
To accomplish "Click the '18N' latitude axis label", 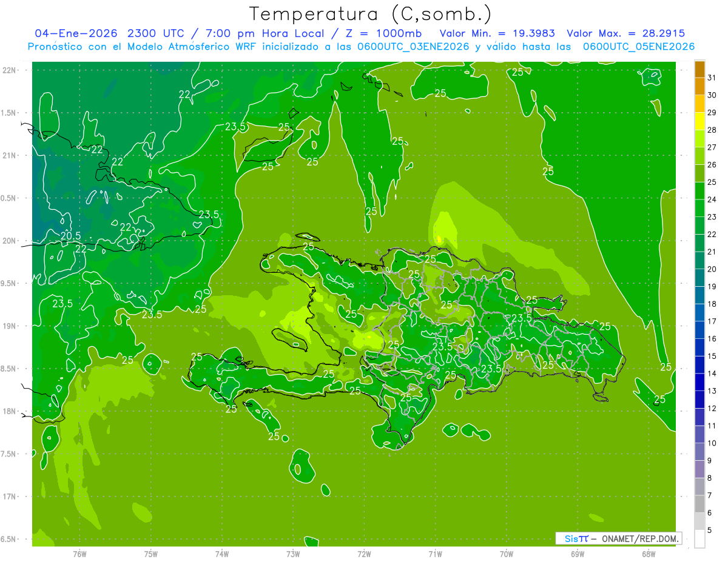I will pyautogui.click(x=9, y=411).
